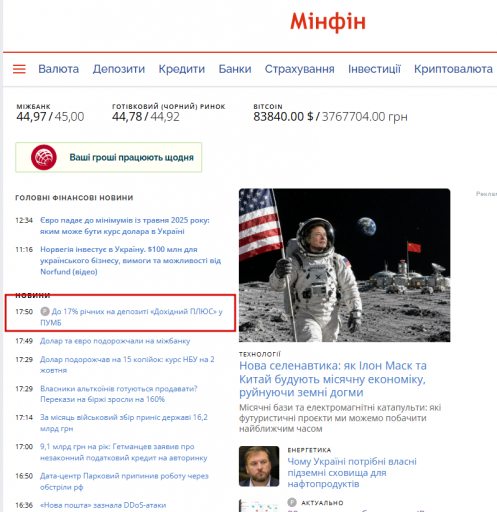Open the Депозити menu
The height and width of the screenshot is (512, 497).
coord(119,69)
